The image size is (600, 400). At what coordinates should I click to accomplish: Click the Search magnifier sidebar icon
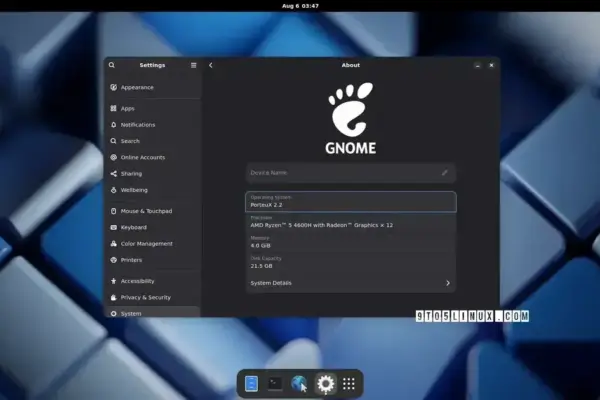coord(114,141)
